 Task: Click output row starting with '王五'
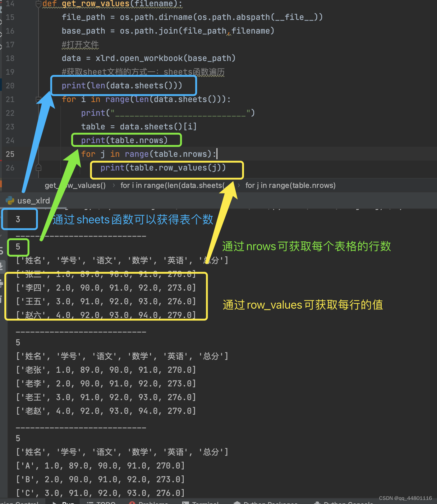point(106,301)
